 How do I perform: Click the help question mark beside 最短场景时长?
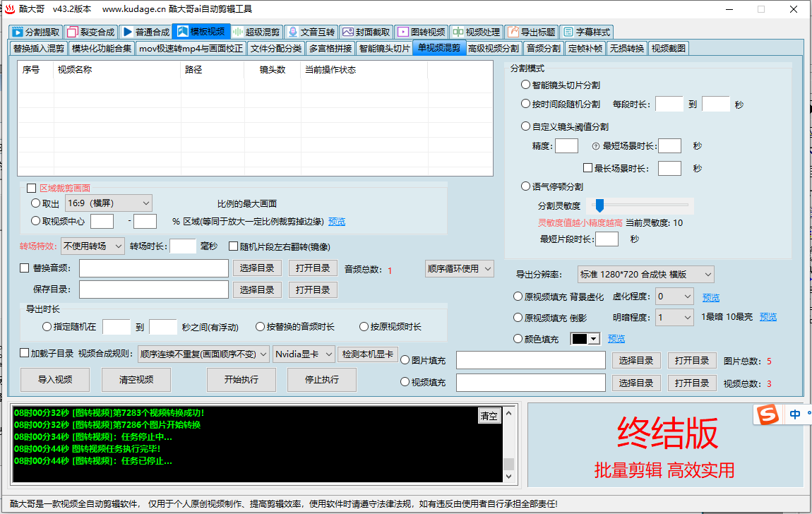[x=595, y=146]
